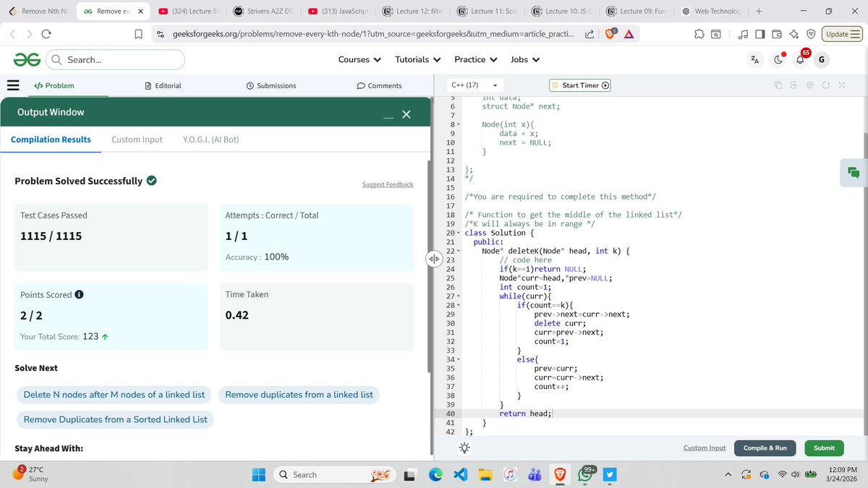This screenshot has height=488, width=868.
Task: Open the G profile avatar
Action: click(822, 60)
